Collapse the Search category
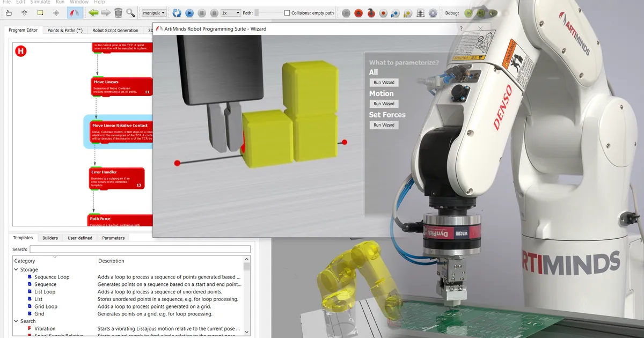Image resolution: width=644 pixels, height=338 pixels. pyautogui.click(x=16, y=321)
